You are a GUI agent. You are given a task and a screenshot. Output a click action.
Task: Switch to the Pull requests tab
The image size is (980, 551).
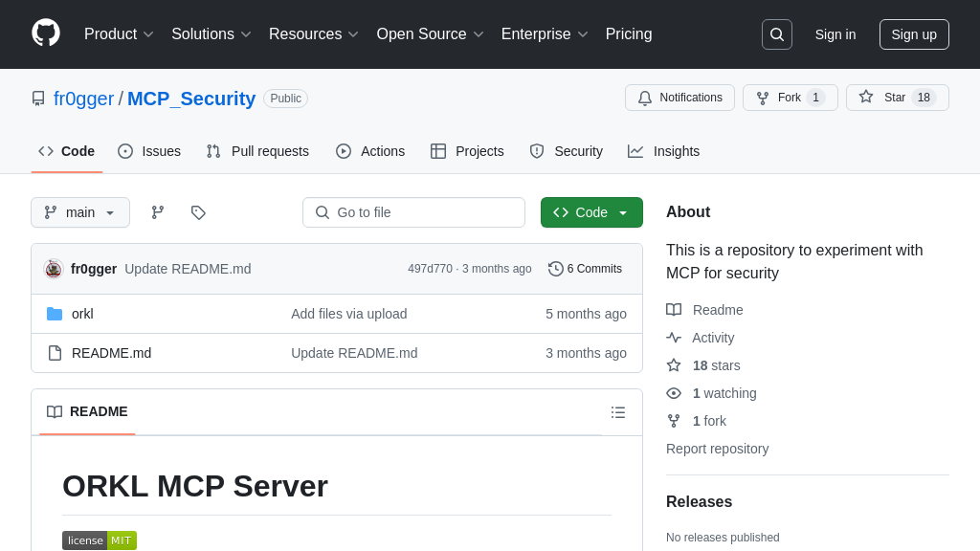[257, 151]
